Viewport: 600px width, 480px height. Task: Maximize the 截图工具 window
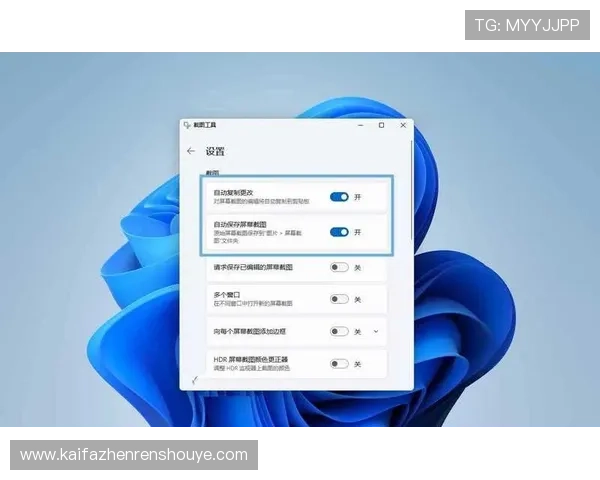pos(381,125)
